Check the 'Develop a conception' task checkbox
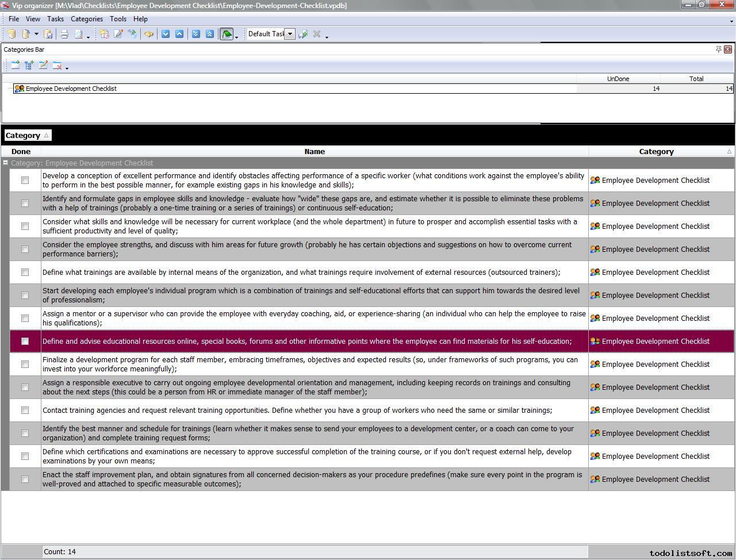Image resolution: width=736 pixels, height=560 pixels. (x=25, y=181)
